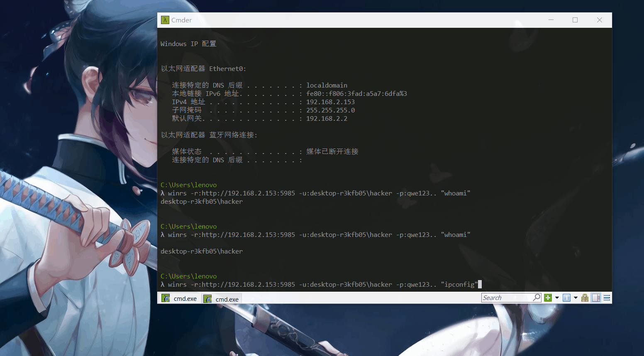This screenshot has height=356, width=644.
Task: Click the green new console plus icon
Action: coord(548,298)
